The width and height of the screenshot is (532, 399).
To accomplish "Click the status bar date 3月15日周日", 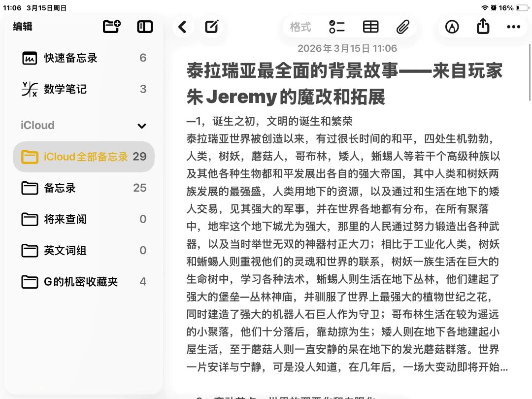I will [x=46, y=8].
